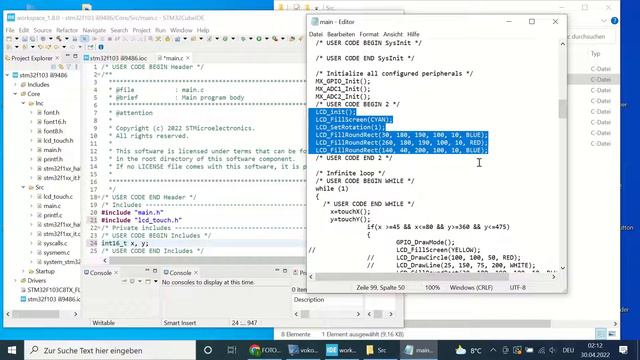640x360 pixels.
Task: Click Editor horizontal scroll right arrow
Action: tap(553, 277)
